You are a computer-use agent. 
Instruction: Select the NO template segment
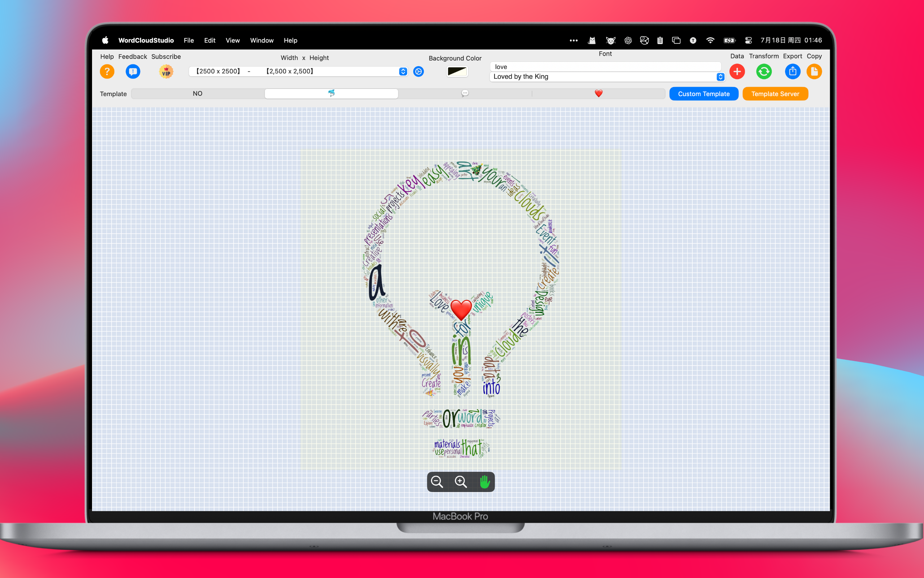(198, 94)
